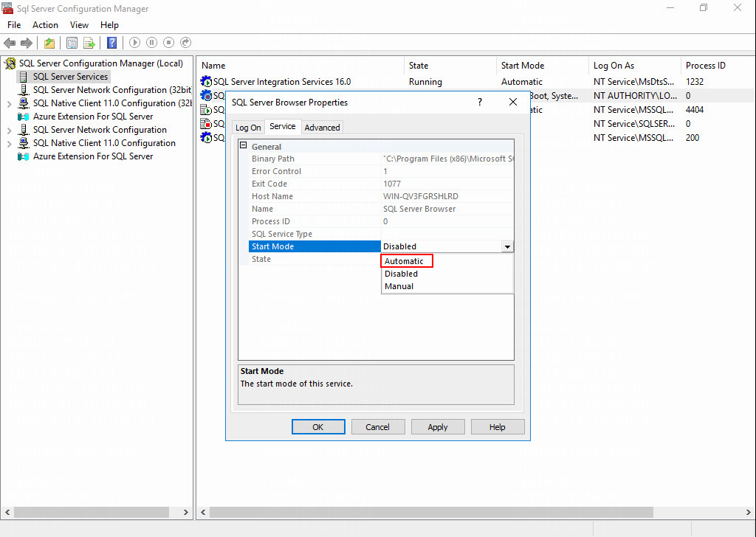Open the Help menu in menu bar
Screen dimensions: 756x537
[109, 25]
